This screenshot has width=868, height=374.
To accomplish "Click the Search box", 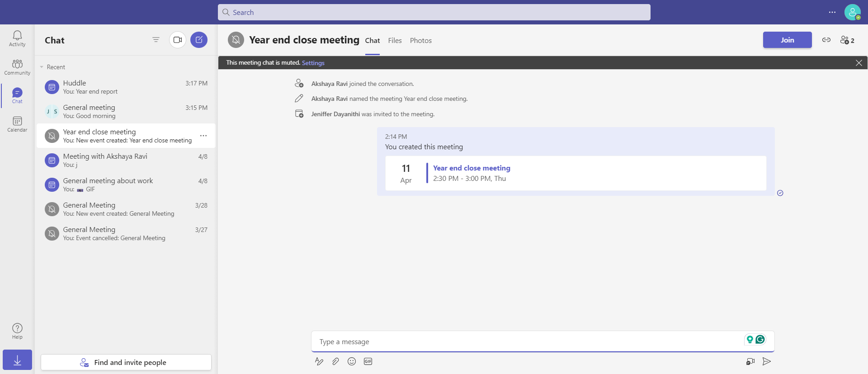I will [x=434, y=12].
